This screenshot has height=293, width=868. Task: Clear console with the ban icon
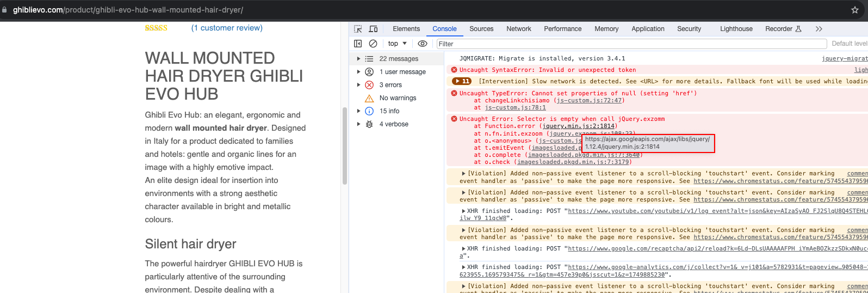pos(373,44)
